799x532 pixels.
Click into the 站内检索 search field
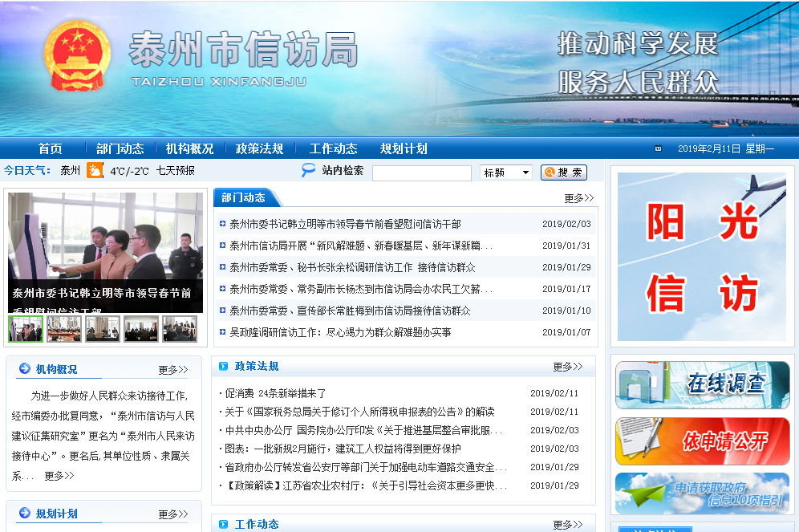coord(421,173)
